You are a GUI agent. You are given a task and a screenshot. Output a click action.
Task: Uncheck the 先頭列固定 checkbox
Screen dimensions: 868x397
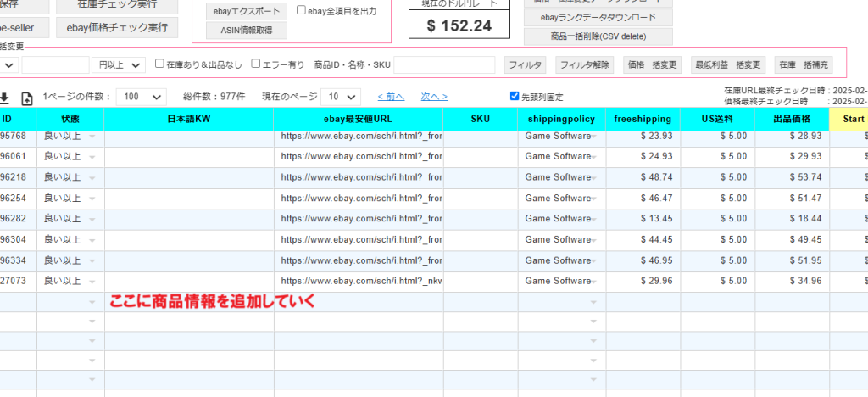pos(515,97)
